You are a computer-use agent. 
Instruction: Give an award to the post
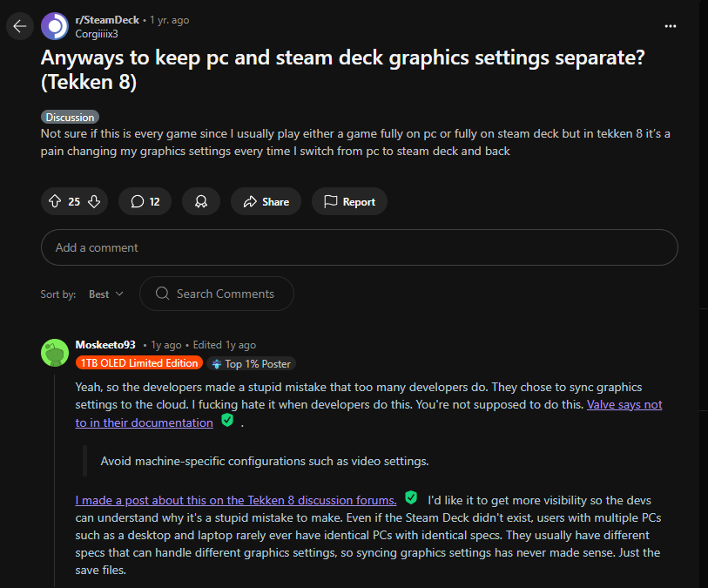tap(201, 201)
